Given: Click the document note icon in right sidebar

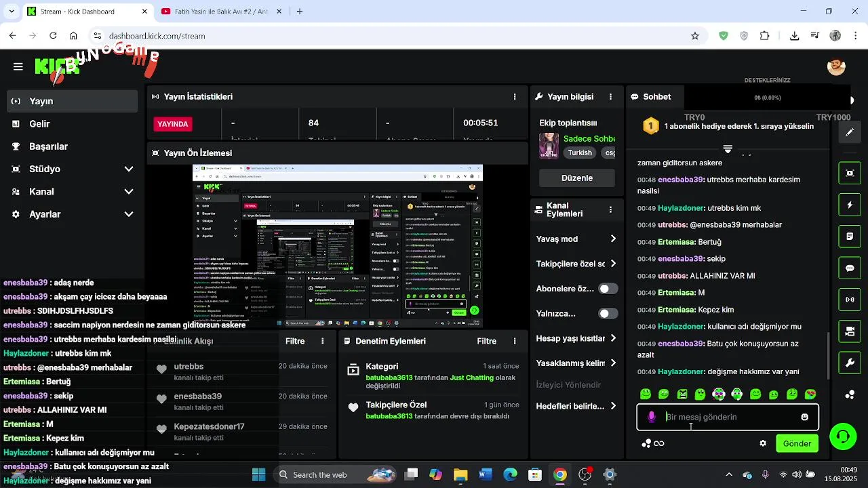Looking at the screenshot, I should 850,237.
